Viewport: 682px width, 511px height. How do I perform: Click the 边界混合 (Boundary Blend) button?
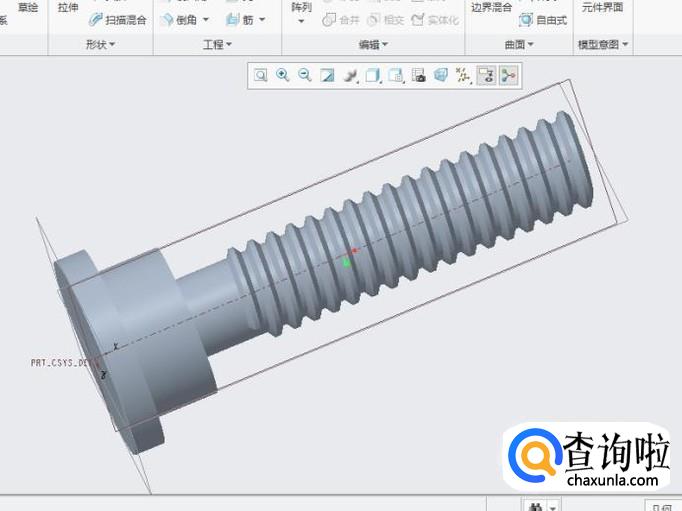click(x=491, y=7)
